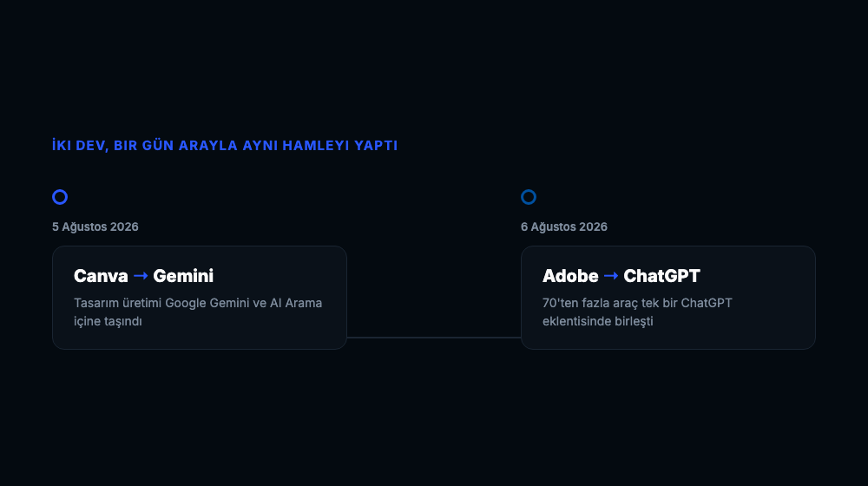This screenshot has height=486, width=868.
Task: Click the timeline marker above 6 Ağustos 2026
Action: (529, 197)
